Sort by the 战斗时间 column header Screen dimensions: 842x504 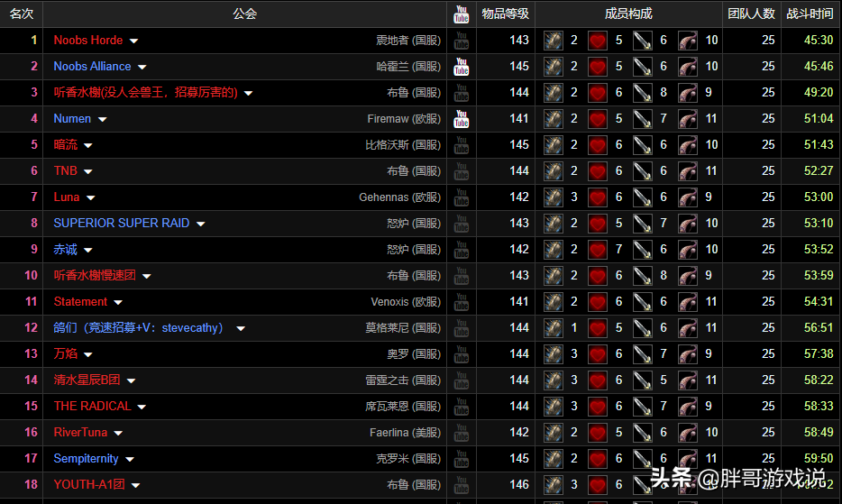[x=809, y=14]
